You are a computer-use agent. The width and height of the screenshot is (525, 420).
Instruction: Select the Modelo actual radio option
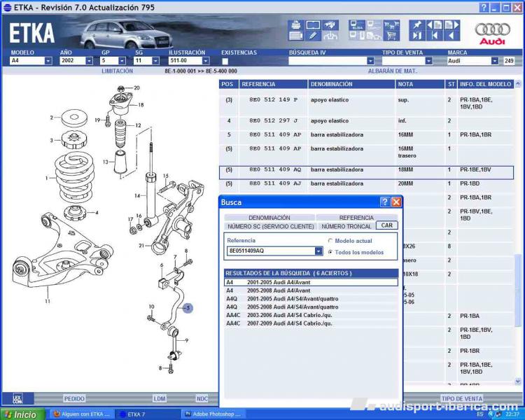click(330, 241)
